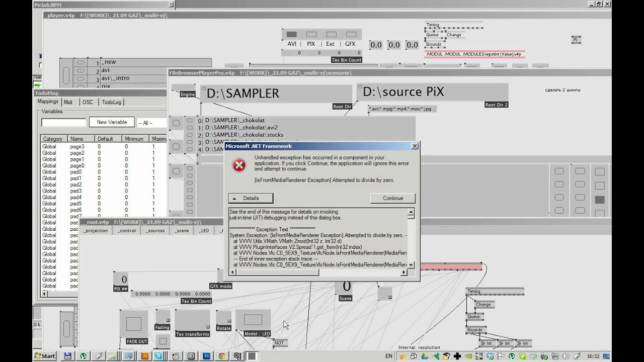This screenshot has height=362, width=644.
Task: Open the Start menu
Action: [45, 356]
